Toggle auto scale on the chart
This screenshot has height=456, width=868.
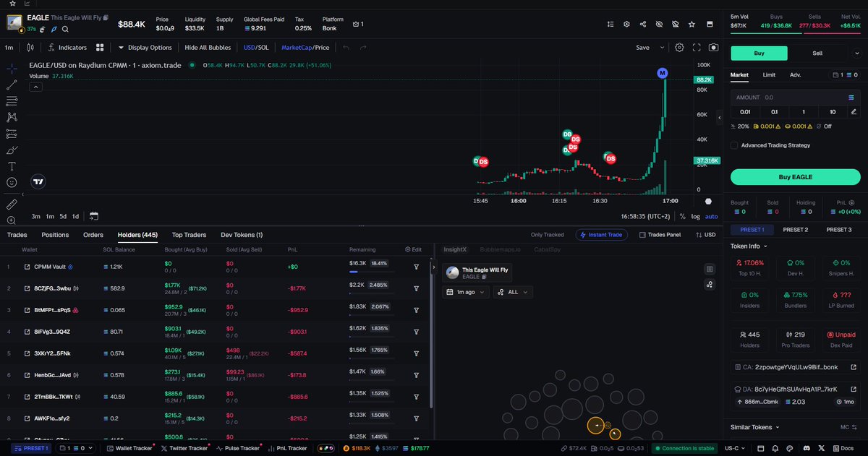[712, 216]
